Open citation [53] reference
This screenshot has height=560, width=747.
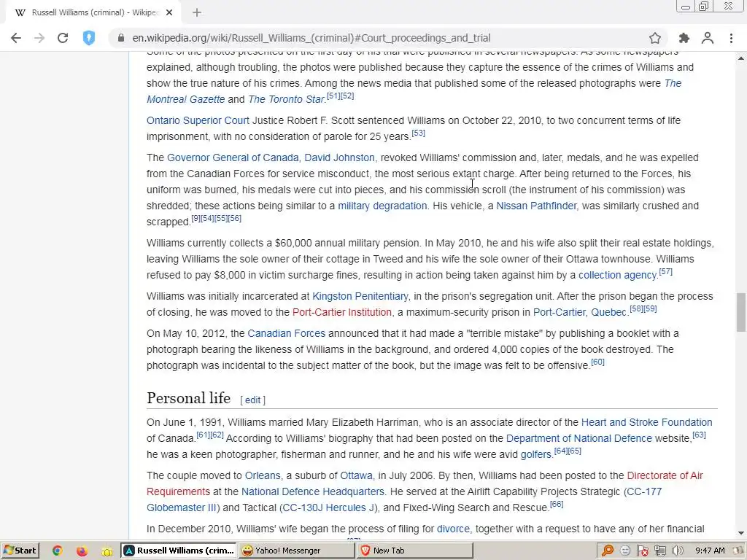point(418,133)
